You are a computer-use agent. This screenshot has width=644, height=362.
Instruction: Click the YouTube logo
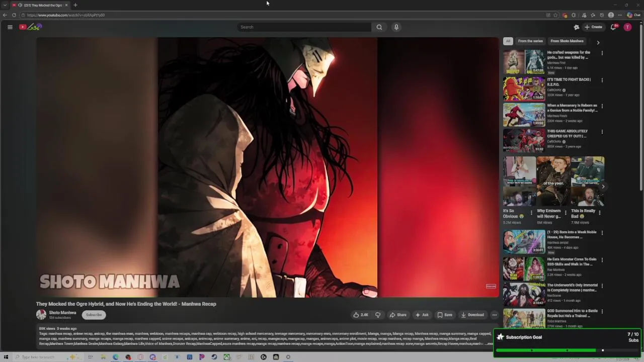[30, 27]
